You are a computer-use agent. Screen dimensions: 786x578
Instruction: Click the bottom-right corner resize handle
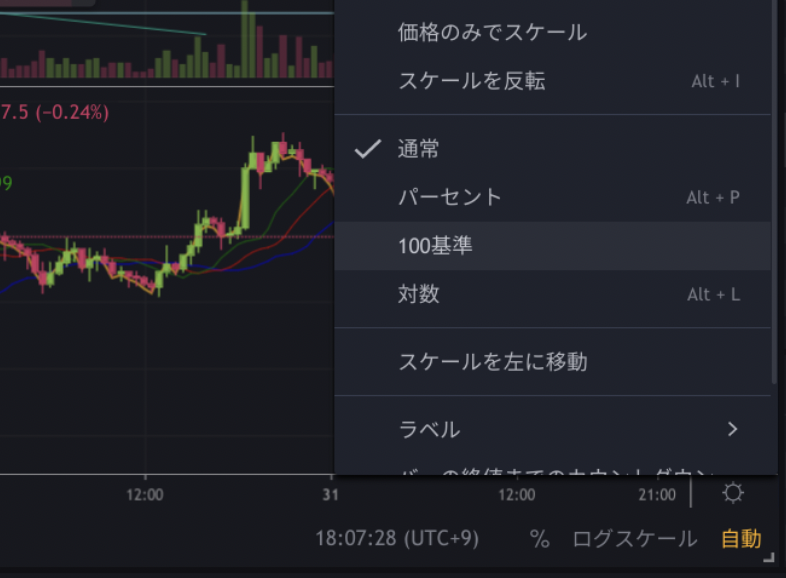(768, 556)
